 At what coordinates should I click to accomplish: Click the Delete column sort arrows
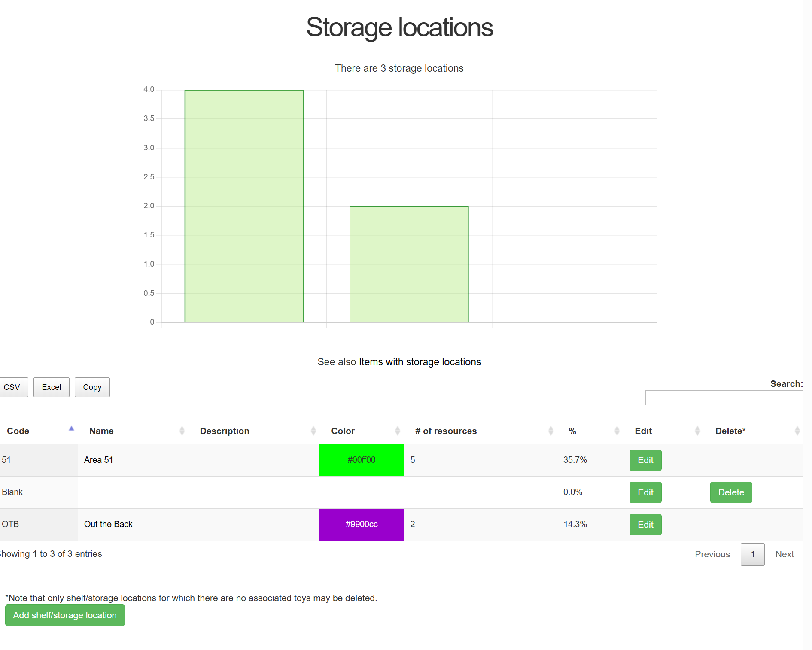pos(797,431)
